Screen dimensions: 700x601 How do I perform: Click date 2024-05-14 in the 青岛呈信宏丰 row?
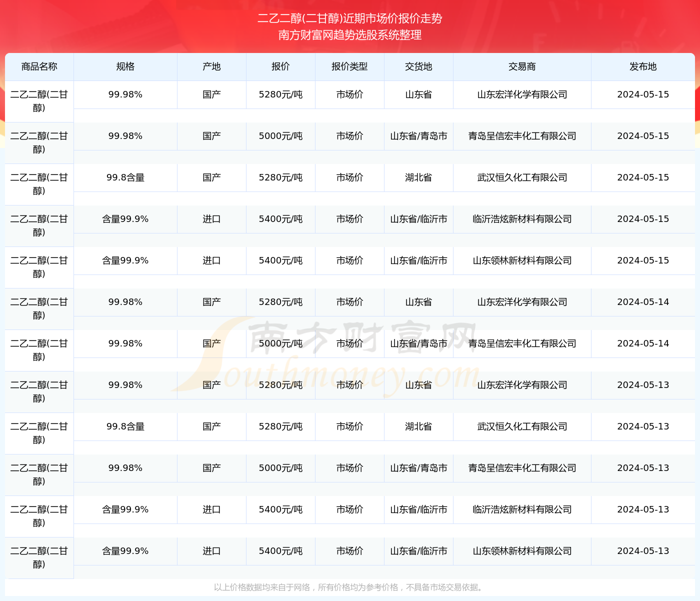pyautogui.click(x=643, y=343)
